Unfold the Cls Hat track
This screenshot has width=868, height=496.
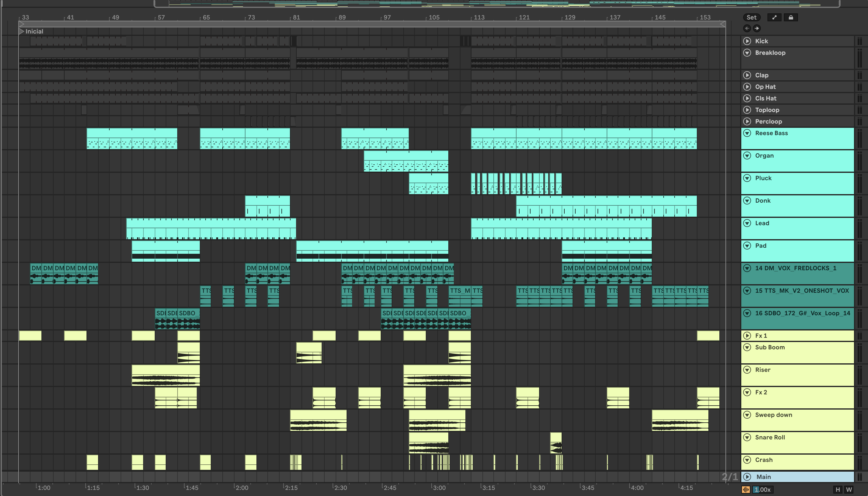tap(747, 98)
